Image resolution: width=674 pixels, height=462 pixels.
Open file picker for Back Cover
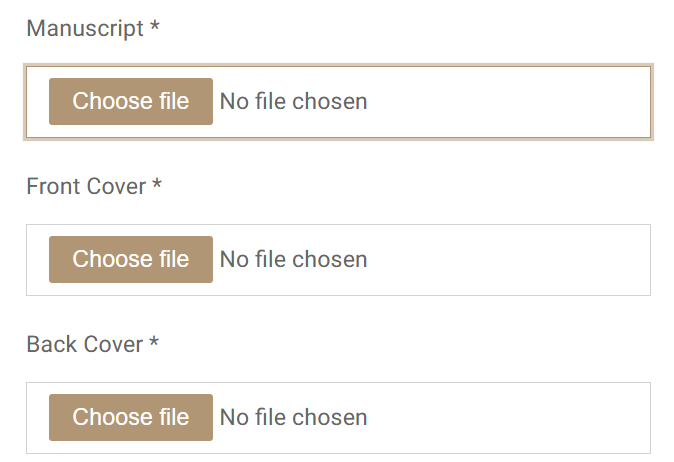130,417
